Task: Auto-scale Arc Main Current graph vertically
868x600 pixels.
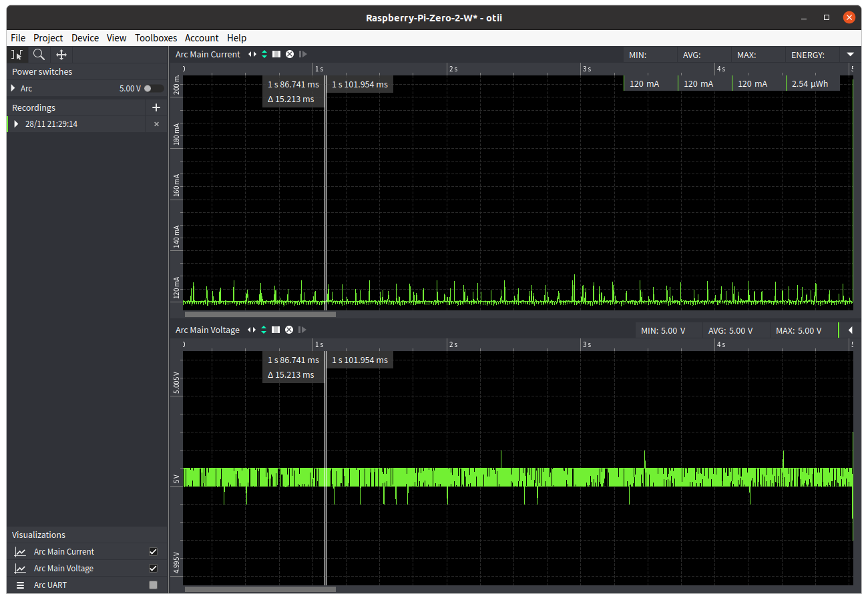Action: (264, 54)
